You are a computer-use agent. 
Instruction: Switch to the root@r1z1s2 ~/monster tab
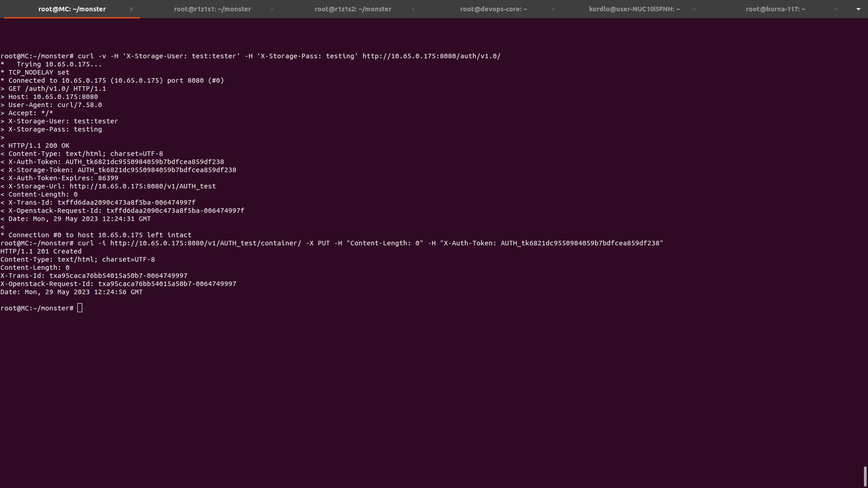353,9
